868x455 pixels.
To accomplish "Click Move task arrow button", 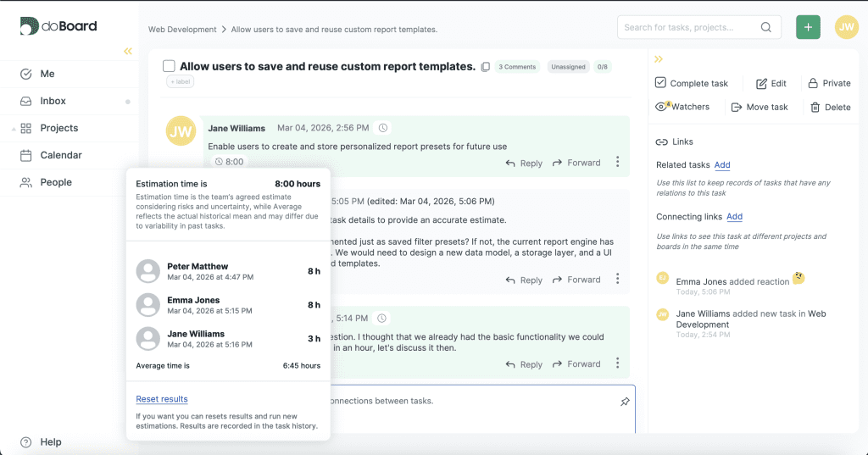I will point(737,108).
